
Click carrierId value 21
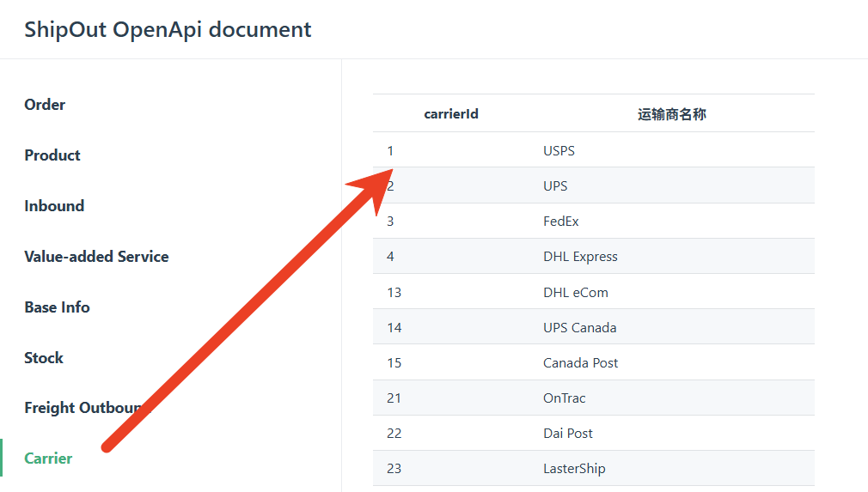pos(394,398)
